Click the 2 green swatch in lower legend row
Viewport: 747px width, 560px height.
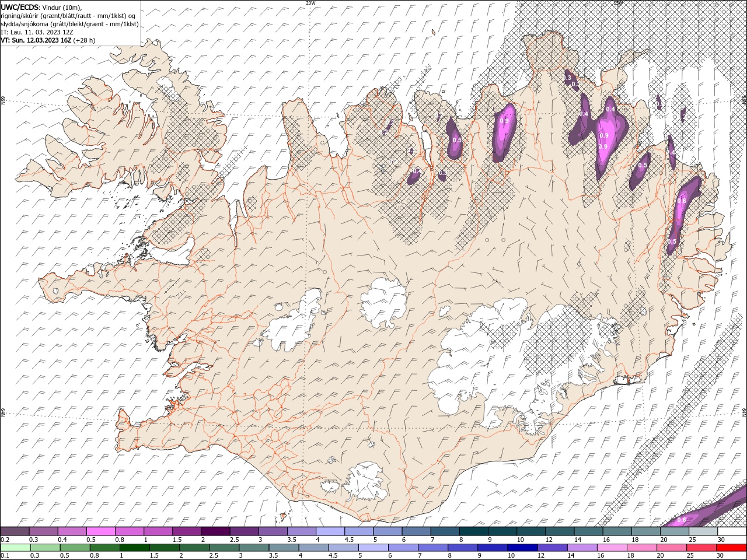click(x=194, y=547)
